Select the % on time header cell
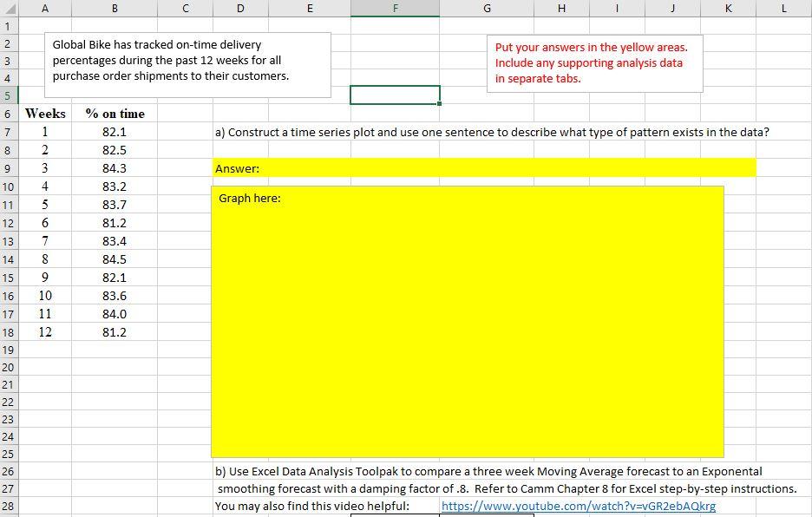 tap(114, 114)
